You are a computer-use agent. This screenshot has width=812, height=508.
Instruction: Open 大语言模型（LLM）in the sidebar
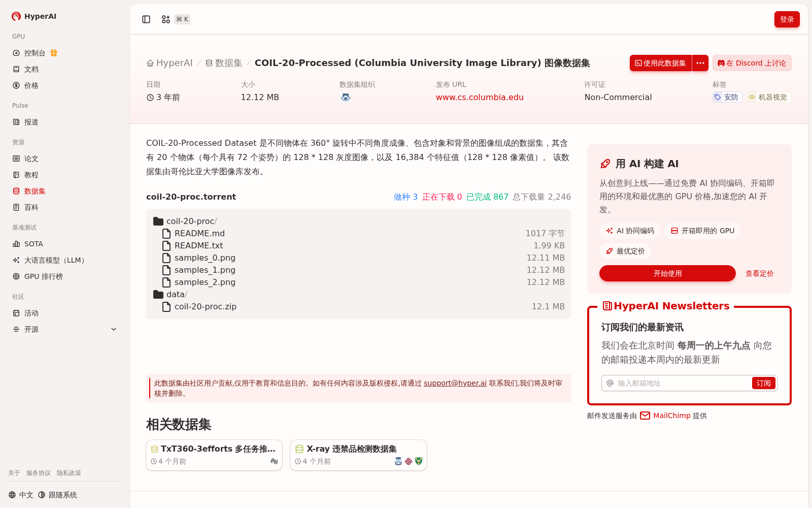pyautogui.click(x=65, y=260)
